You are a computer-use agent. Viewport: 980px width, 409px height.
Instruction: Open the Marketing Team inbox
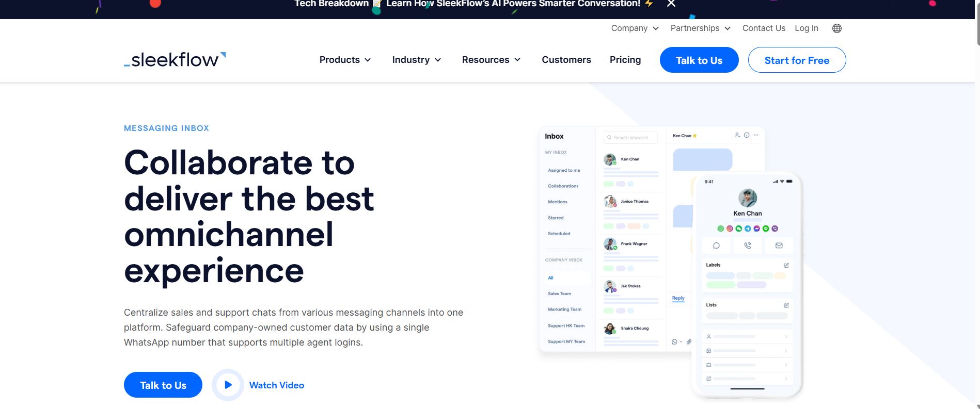click(x=565, y=309)
